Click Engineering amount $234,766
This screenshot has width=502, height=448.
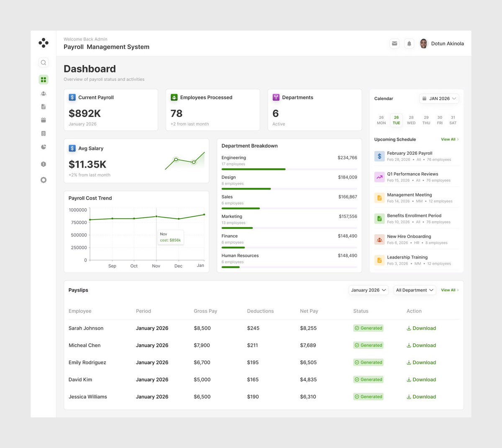pyautogui.click(x=347, y=158)
